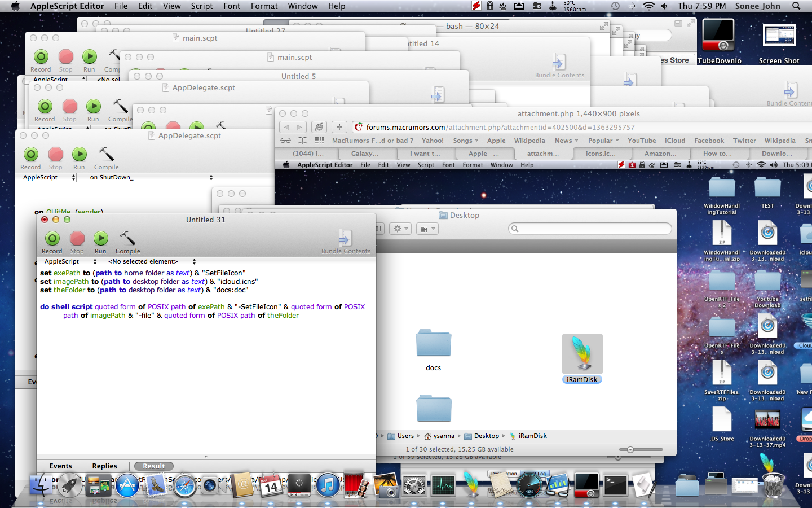Viewport: 812px width, 508px height.
Task: Open the Twitter bookmark in Safari
Action: [744, 141]
